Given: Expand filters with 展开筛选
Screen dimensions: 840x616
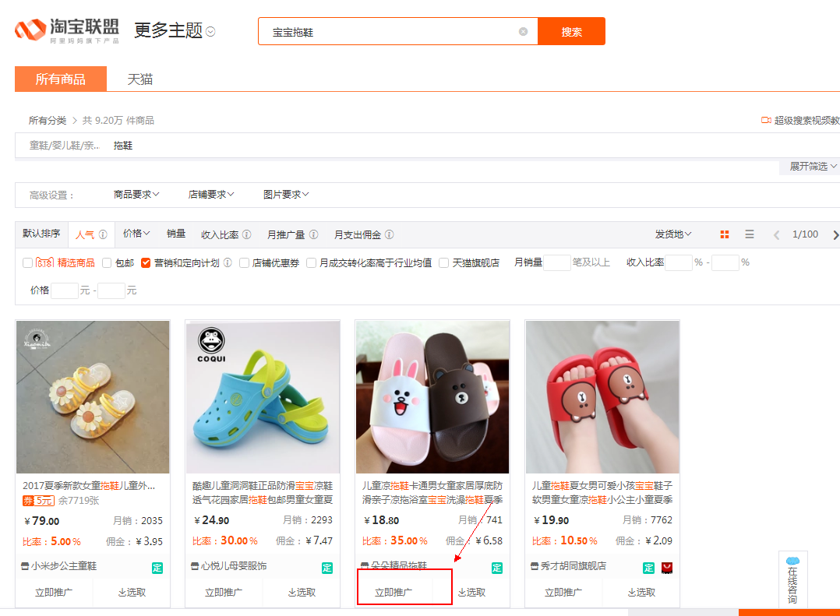Looking at the screenshot, I should click(x=813, y=167).
